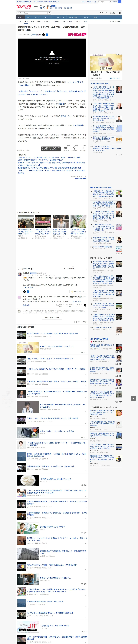Click the コメントを書く button
The width and height of the screenshot is (138, 644).
click(x=69, y=269)
